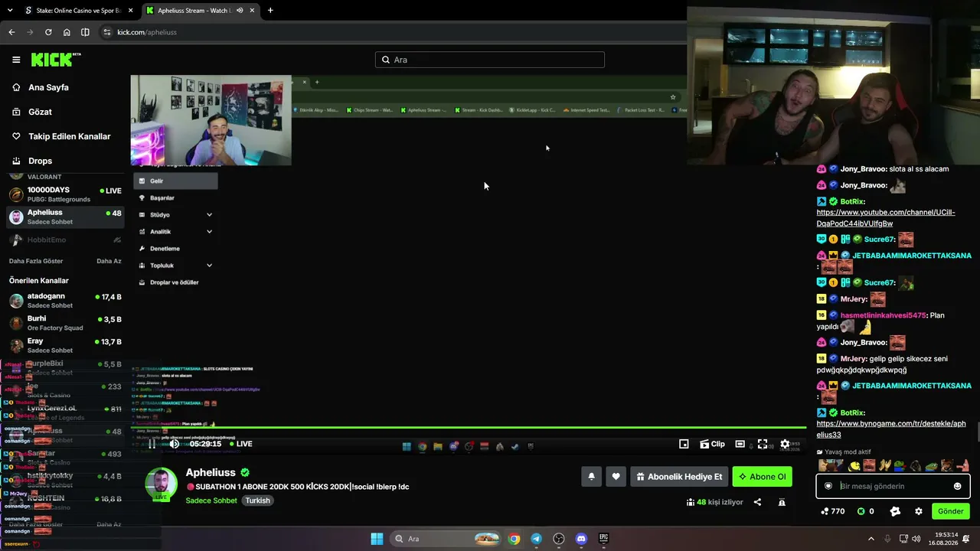Open Telegram from the taskbar
The width and height of the screenshot is (980, 551).
(536, 539)
